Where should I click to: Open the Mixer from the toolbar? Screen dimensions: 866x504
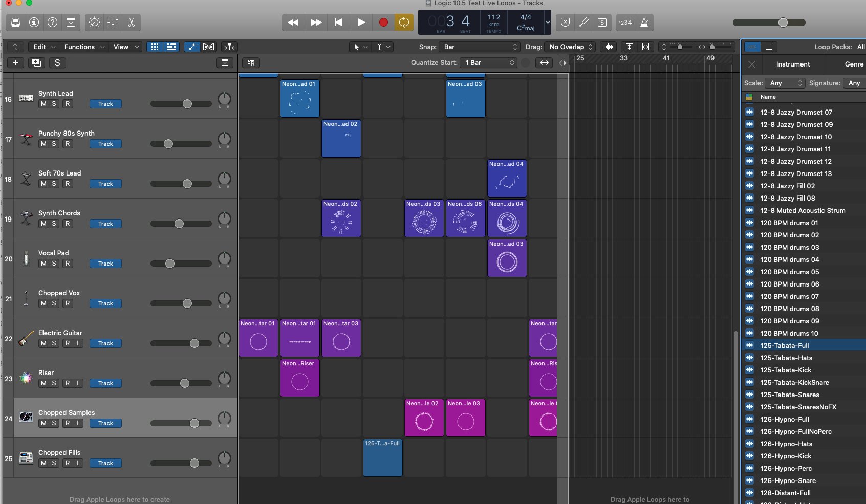coord(113,23)
